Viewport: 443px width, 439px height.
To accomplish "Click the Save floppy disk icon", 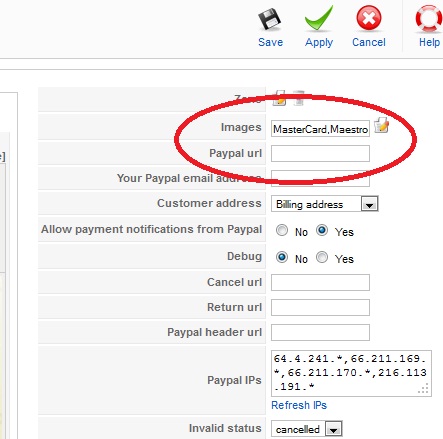I will 269,19.
